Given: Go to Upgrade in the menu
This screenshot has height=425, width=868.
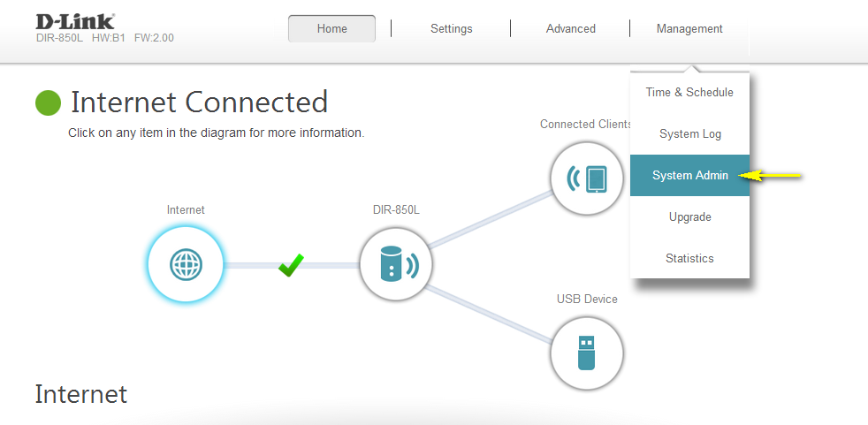Looking at the screenshot, I should 689,216.
